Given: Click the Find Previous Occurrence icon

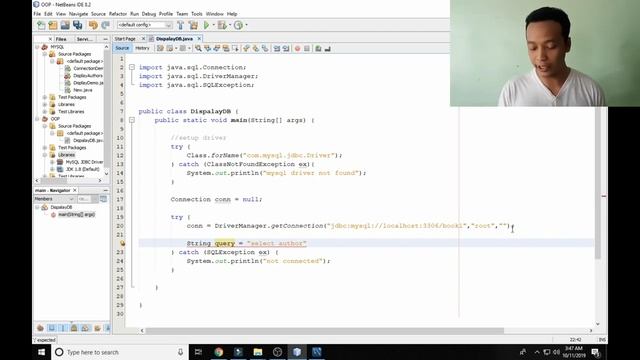Looking at the screenshot, I should pos(207,49).
